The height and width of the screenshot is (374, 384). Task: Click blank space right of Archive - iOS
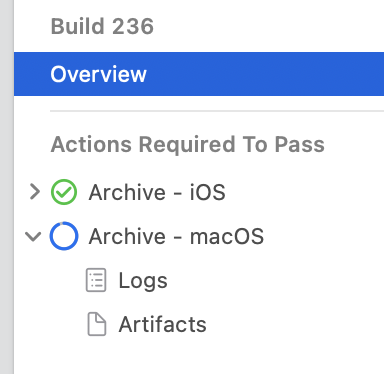click(x=305, y=192)
